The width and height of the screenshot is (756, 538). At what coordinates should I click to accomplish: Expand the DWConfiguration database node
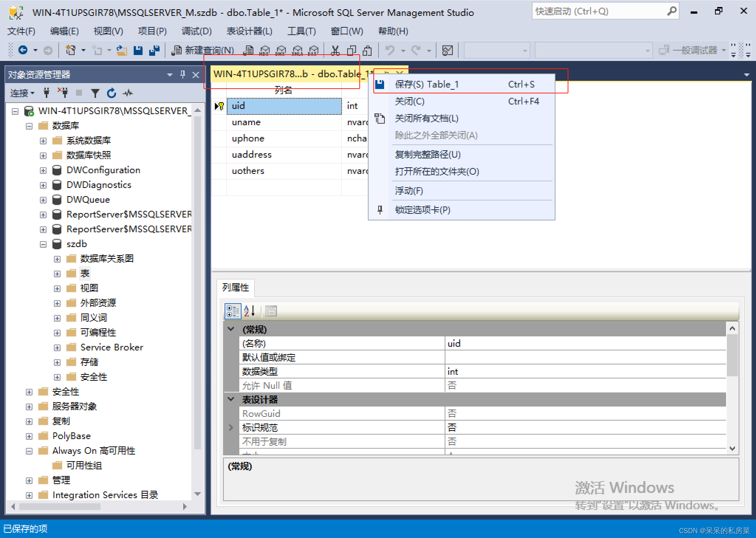click(43, 170)
